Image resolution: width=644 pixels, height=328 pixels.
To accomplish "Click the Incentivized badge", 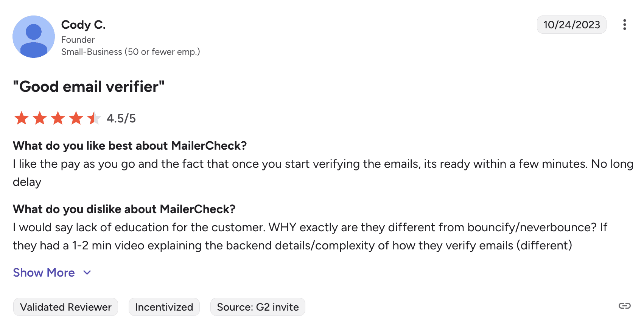I will [x=164, y=307].
